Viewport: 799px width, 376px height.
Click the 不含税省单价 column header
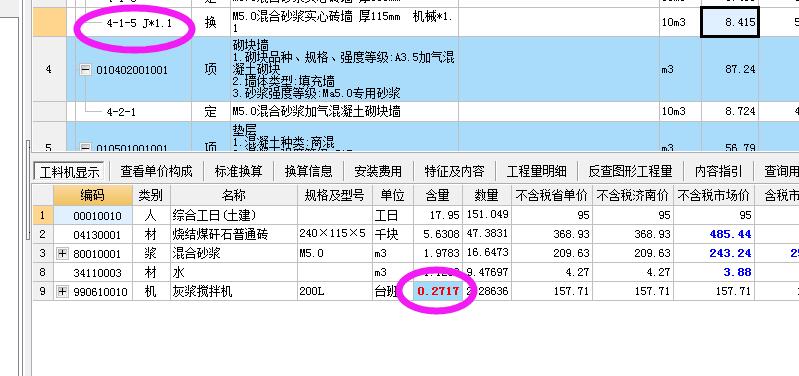coord(552,195)
